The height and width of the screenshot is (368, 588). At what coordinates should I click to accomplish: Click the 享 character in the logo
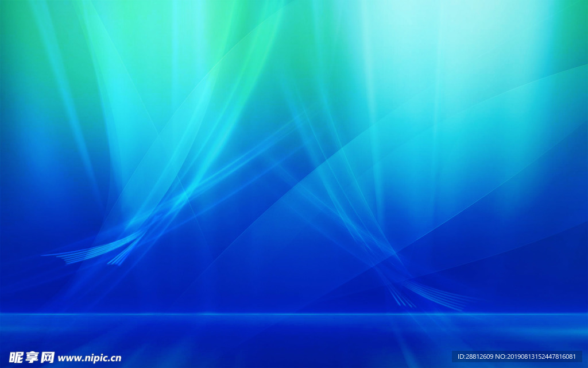(32, 357)
